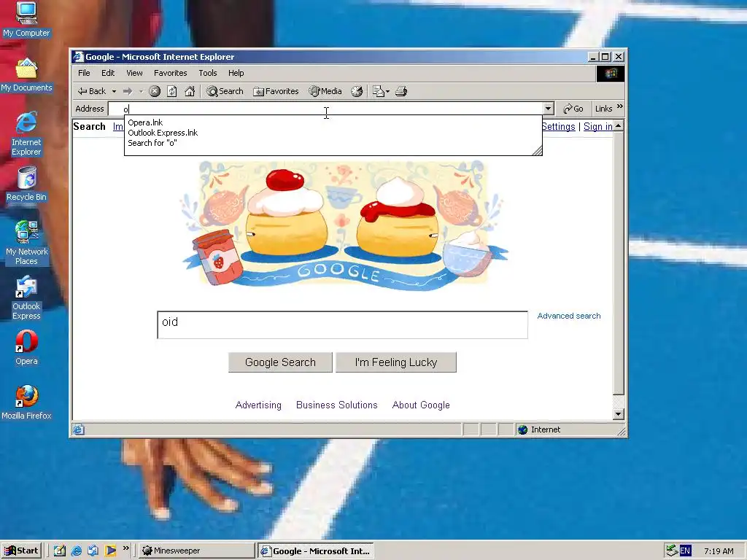
Task: Click the page scrollbar up arrow
Action: (619, 126)
